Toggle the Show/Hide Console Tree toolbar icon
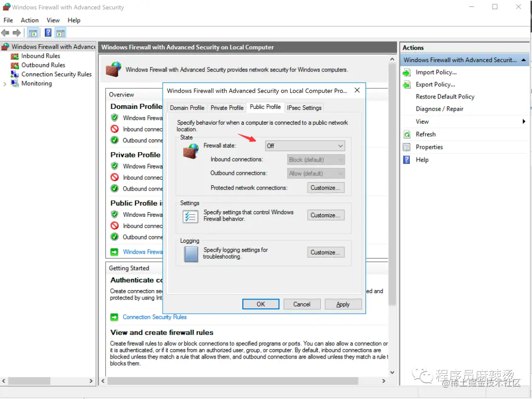532x399 pixels. tap(33, 33)
